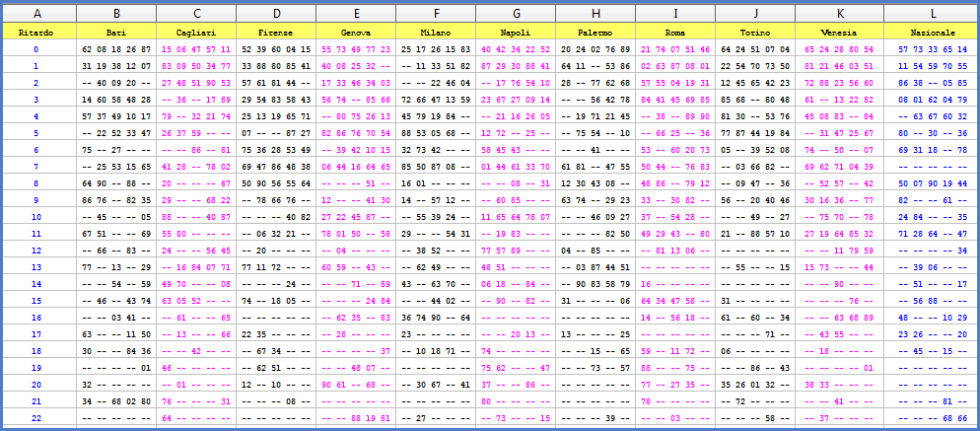The image size is (980, 431).
Task: Click Napoli cell '01 44 61 33 70'
Action: click(516, 167)
